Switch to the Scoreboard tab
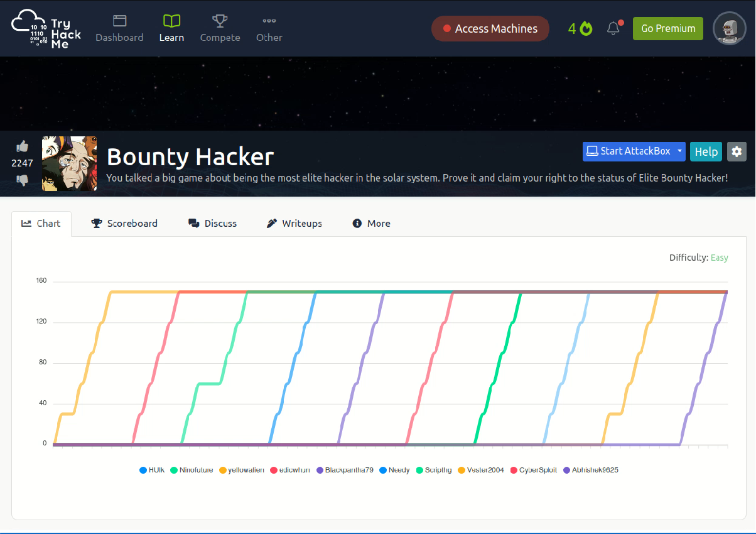 point(124,224)
